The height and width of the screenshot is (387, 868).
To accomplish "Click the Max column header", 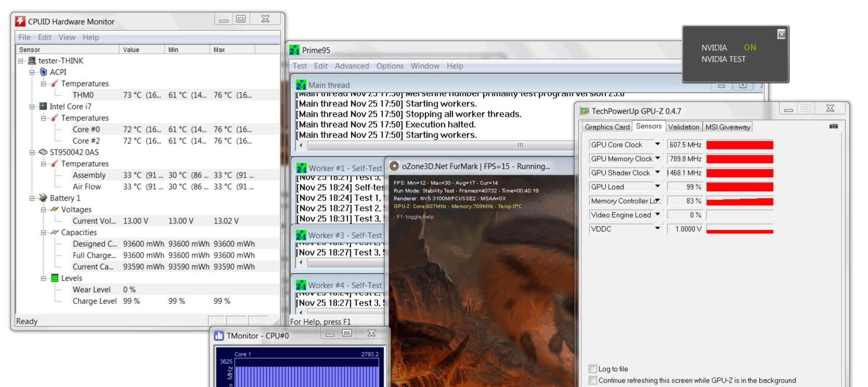I will pos(232,49).
